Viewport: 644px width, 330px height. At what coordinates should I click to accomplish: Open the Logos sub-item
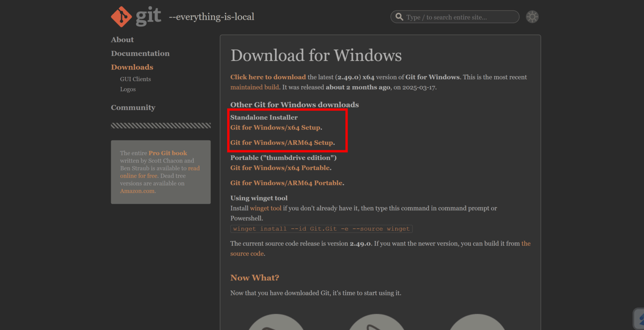pos(128,89)
